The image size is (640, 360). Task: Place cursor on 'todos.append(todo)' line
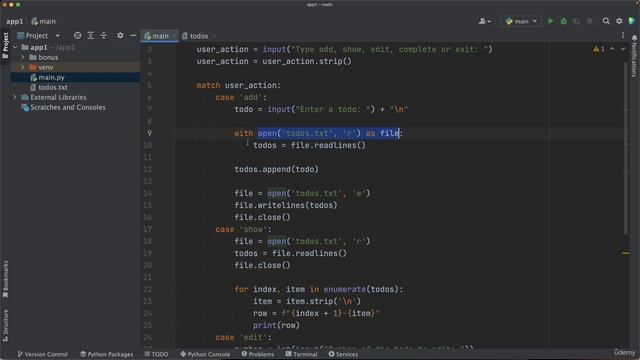point(276,169)
